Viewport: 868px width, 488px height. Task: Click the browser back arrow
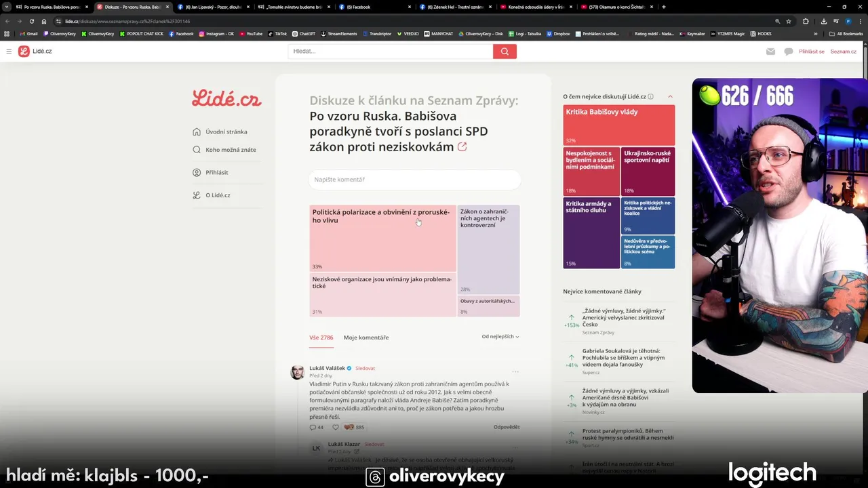pyautogui.click(x=7, y=21)
